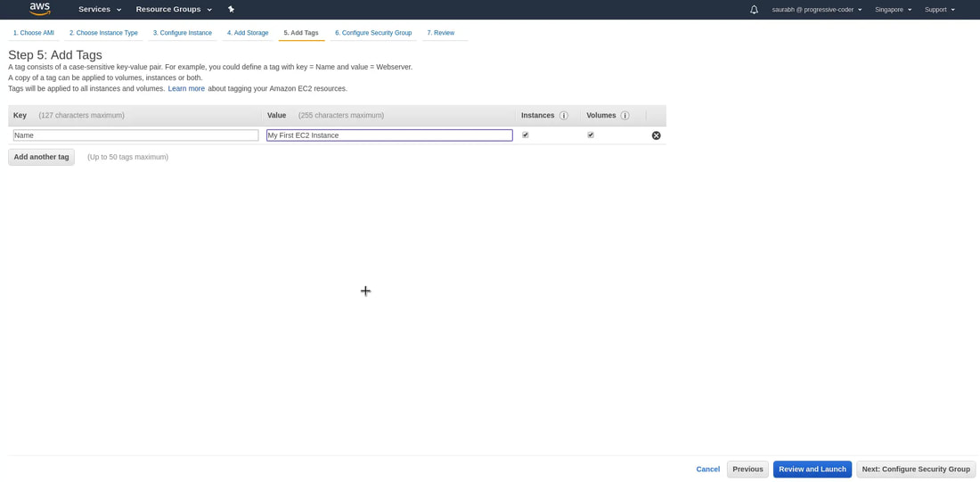The height and width of the screenshot is (482, 980).
Task: Click the tag Value input field
Action: pyautogui.click(x=389, y=135)
